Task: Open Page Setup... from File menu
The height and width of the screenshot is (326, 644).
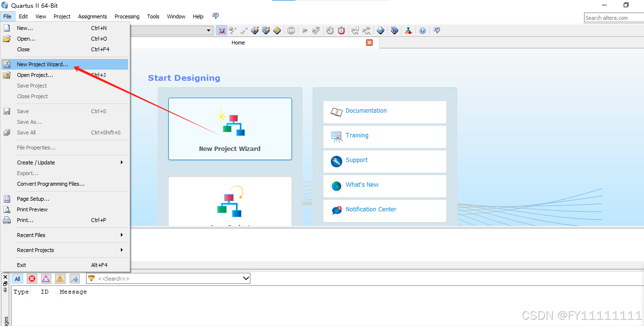Action: pos(65,199)
